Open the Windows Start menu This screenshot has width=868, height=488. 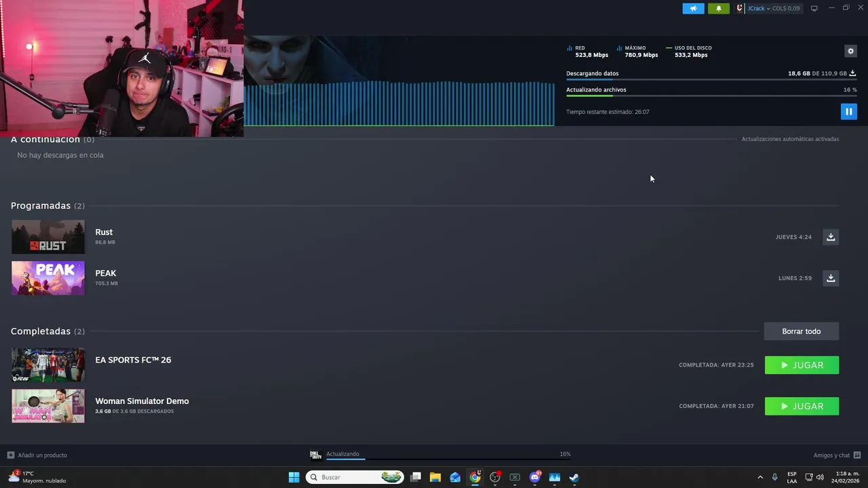pyautogui.click(x=294, y=477)
